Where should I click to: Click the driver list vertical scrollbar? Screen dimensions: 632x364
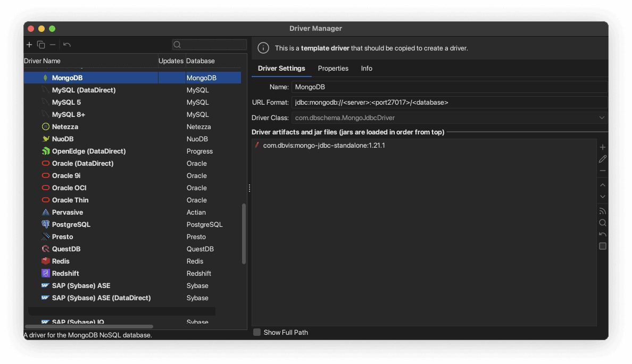[x=244, y=234]
